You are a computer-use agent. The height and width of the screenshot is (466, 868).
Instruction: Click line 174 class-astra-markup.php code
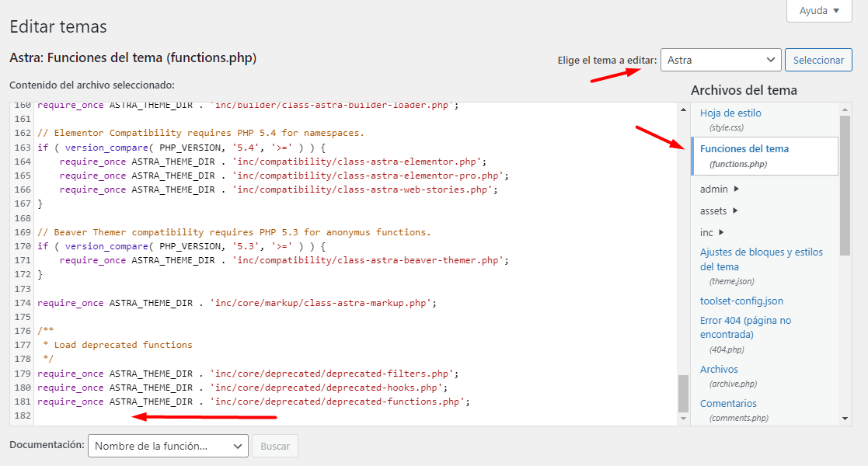237,303
